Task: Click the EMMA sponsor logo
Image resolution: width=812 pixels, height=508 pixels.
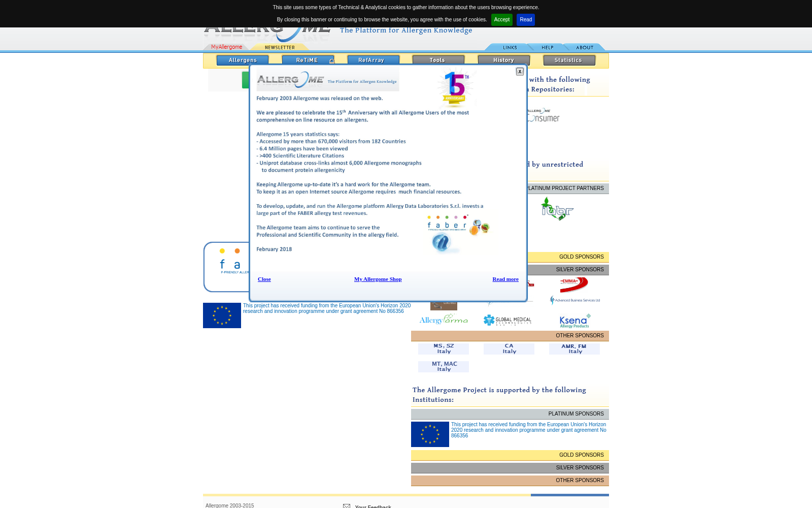Action: (574, 284)
